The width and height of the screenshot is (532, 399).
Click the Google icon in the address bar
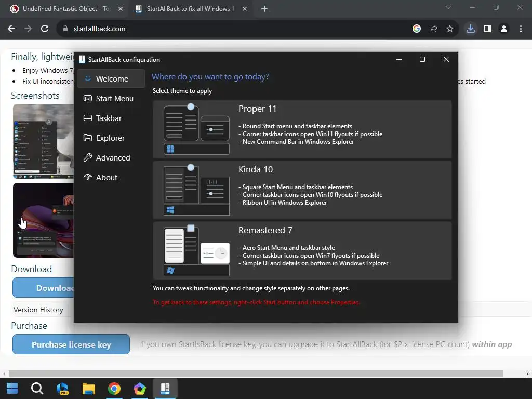click(x=417, y=29)
